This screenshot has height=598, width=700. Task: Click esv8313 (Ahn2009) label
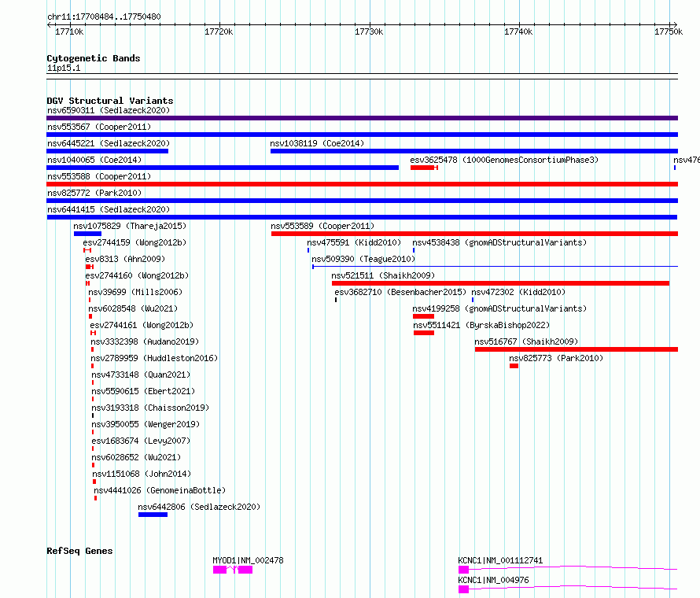point(125,259)
